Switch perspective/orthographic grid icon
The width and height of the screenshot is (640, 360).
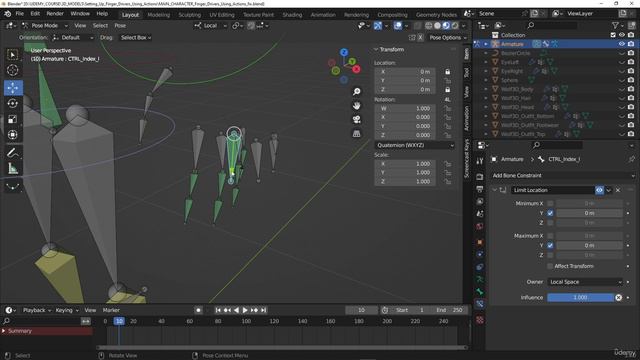pos(357,133)
